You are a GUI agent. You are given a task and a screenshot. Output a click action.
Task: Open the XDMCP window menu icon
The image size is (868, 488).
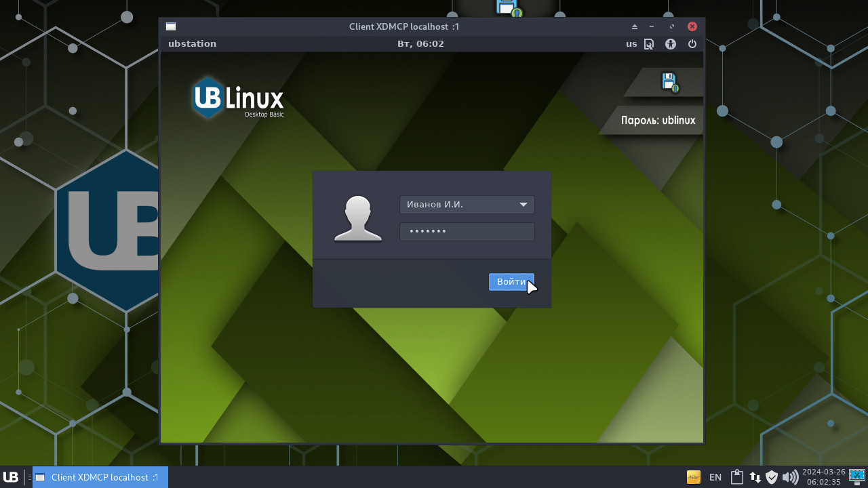click(x=171, y=26)
